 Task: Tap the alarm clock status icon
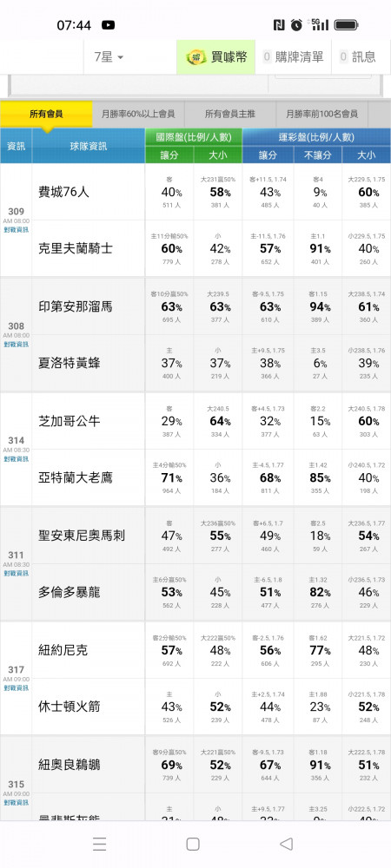[297, 24]
